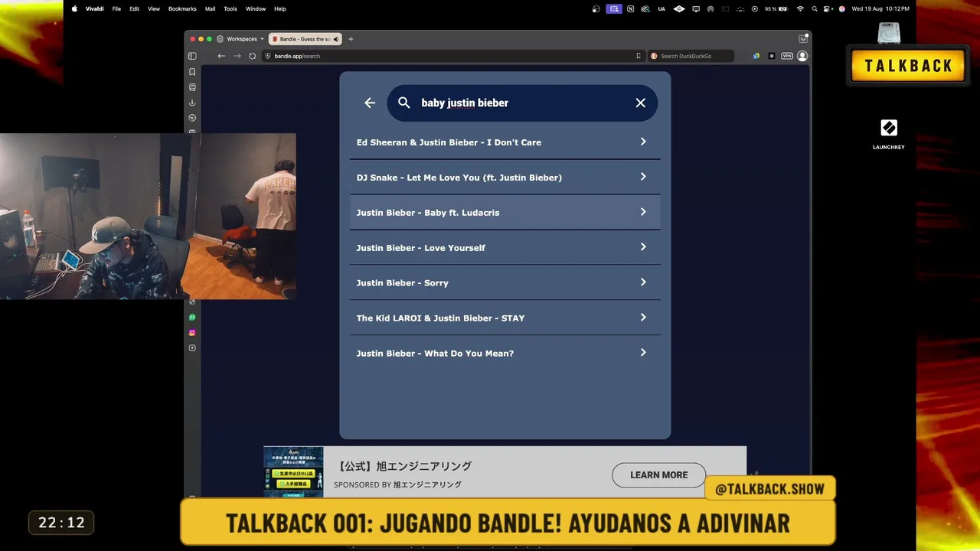This screenshot has width=980, height=551.
Task: Open the Tools menu
Action: click(230, 9)
